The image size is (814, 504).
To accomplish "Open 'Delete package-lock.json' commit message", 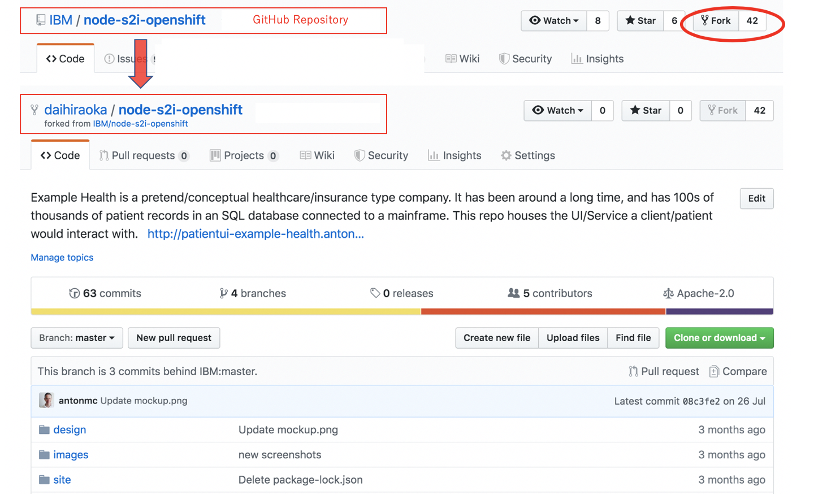I will tap(301, 480).
